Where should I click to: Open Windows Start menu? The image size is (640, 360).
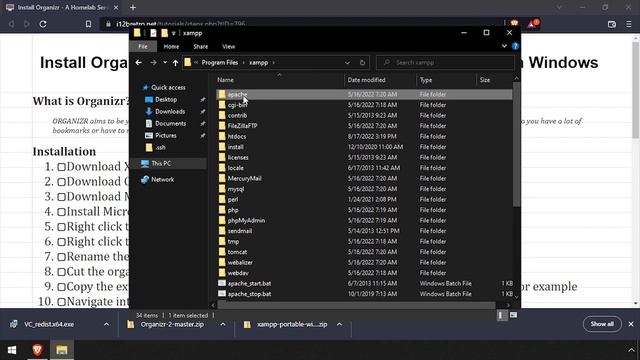click(12, 350)
